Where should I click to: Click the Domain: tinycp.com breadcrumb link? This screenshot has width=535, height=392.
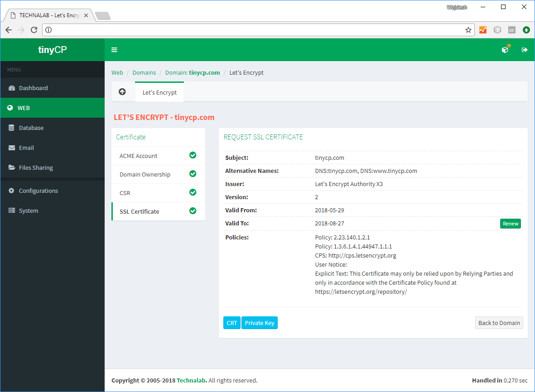(x=193, y=72)
